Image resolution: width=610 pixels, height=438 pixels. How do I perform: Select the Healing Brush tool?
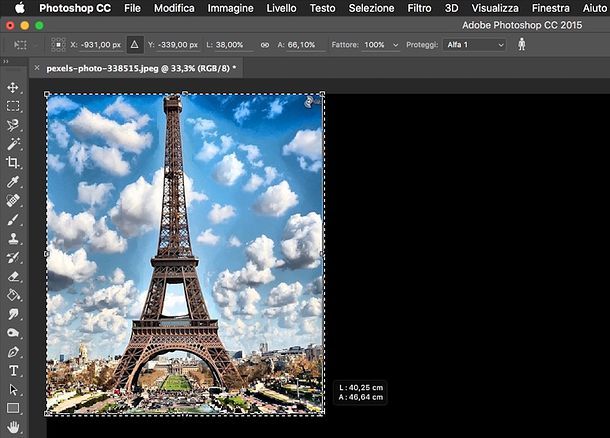click(x=13, y=200)
